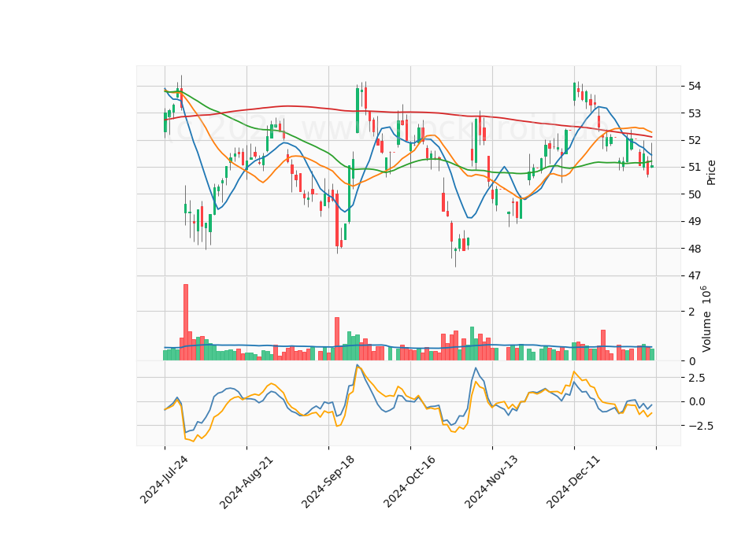Image resolution: width=756 pixels, height=543 pixels.
Task: Click the 54 price tick label
Action: [x=695, y=87]
